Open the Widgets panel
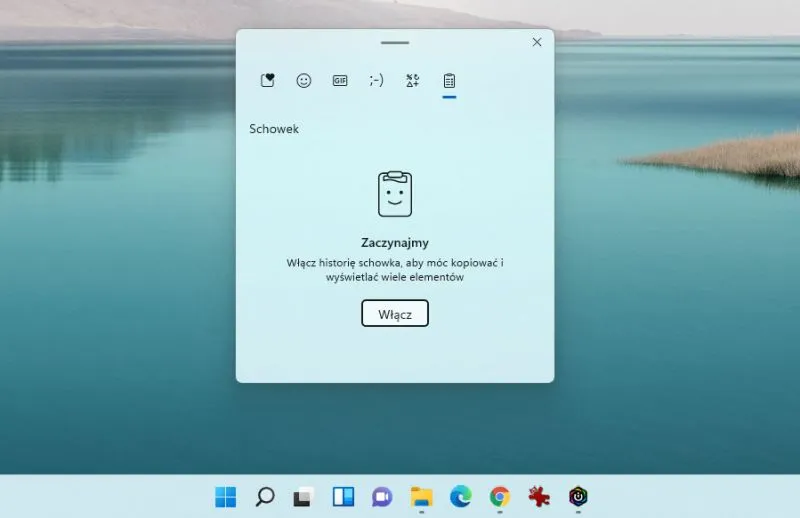The height and width of the screenshot is (518, 800). [x=343, y=497]
